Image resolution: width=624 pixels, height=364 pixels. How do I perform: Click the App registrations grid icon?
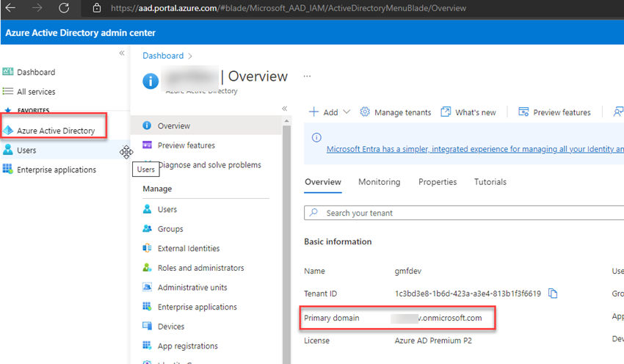(148, 346)
